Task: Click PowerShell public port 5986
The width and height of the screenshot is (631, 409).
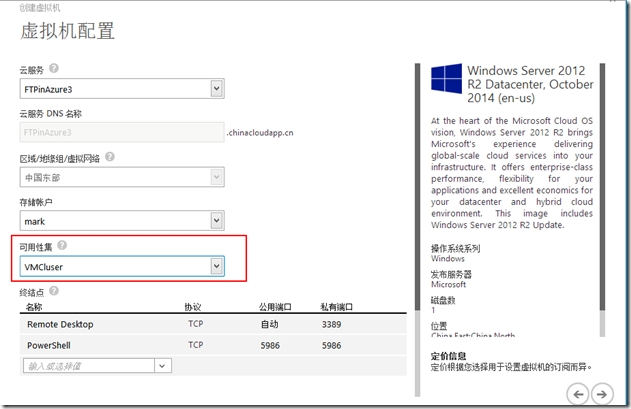Action: [270, 345]
